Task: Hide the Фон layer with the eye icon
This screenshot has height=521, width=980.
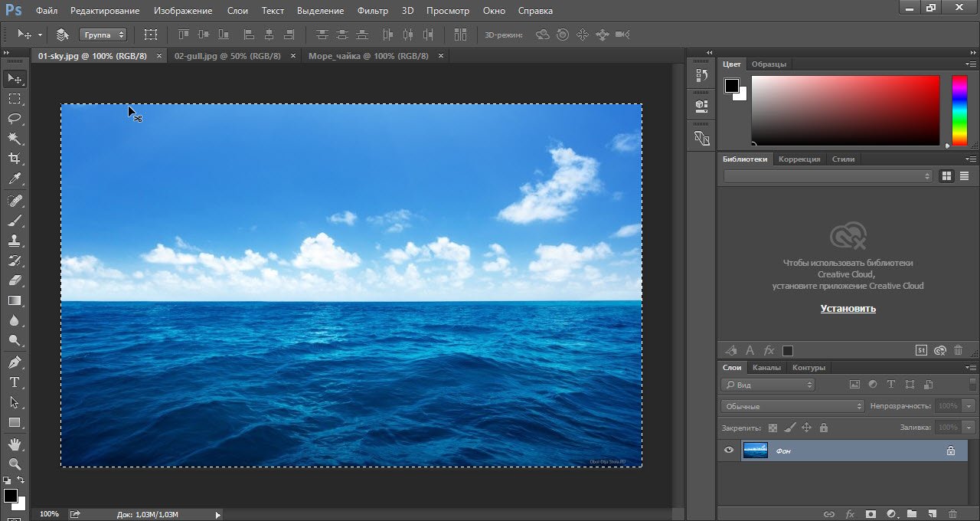Action: (x=729, y=451)
